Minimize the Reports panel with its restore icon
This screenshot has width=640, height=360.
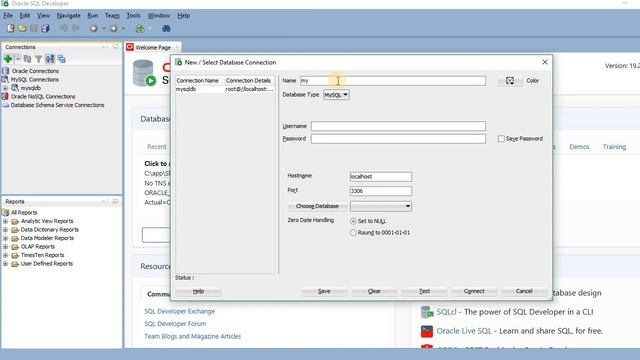pyautogui.click(x=115, y=201)
